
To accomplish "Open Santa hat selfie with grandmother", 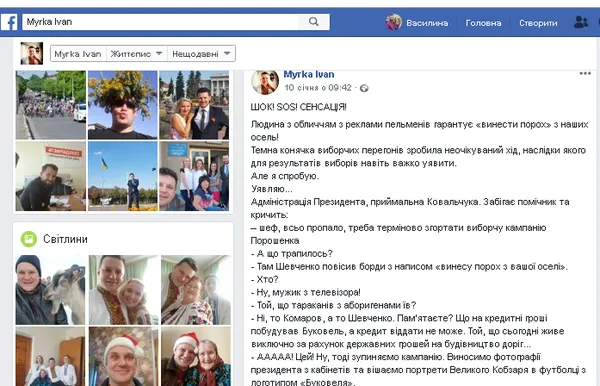I will (196, 356).
